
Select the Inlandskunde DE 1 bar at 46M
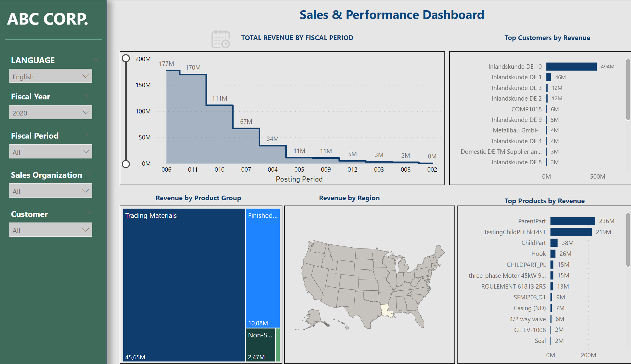coord(549,77)
